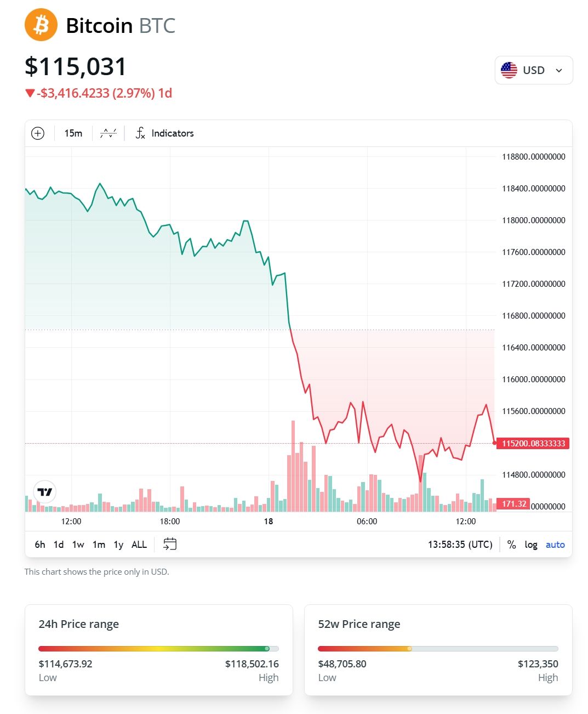
Task: Select the chart style icon next to 15m
Action: 108,133
